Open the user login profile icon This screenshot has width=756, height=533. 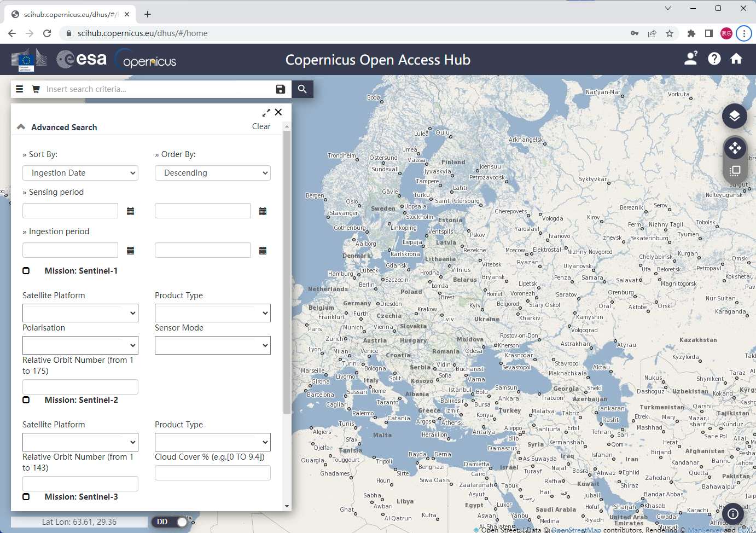click(691, 59)
